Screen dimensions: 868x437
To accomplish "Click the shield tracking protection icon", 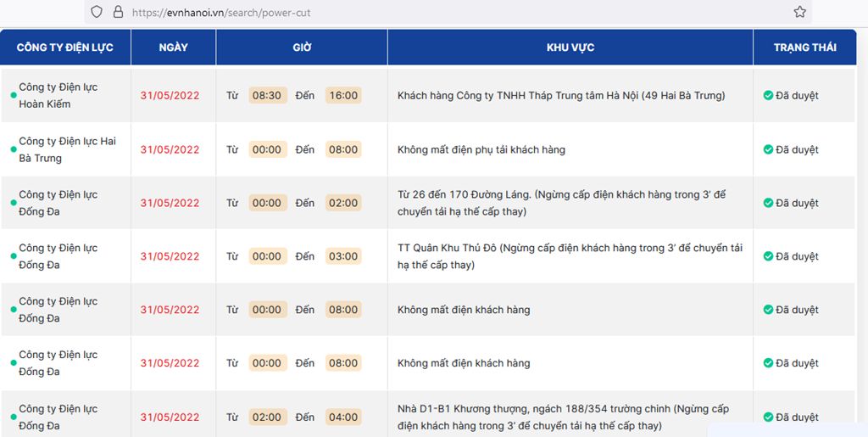I will (x=97, y=12).
